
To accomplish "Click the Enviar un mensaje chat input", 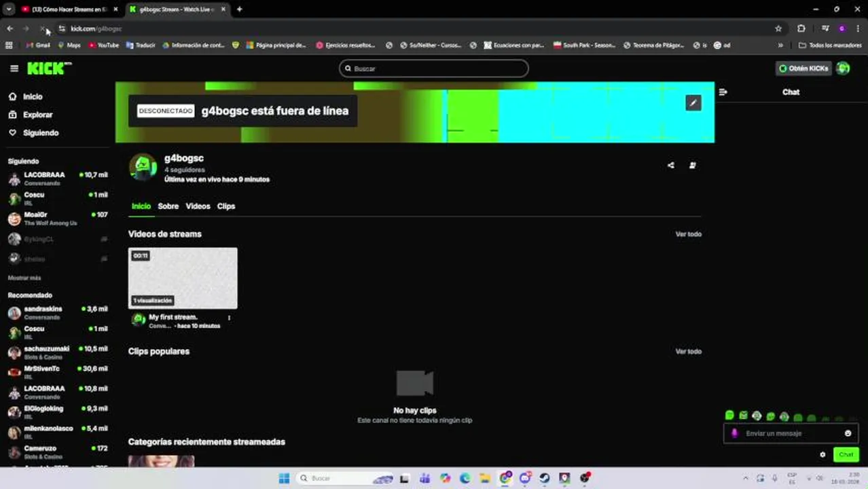I will 791,433.
